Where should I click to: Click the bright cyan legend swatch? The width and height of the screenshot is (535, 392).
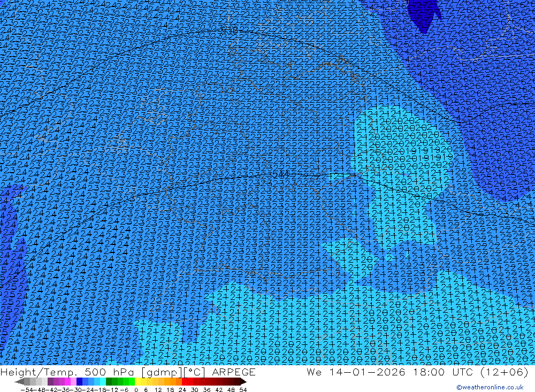pyautogui.click(x=103, y=381)
